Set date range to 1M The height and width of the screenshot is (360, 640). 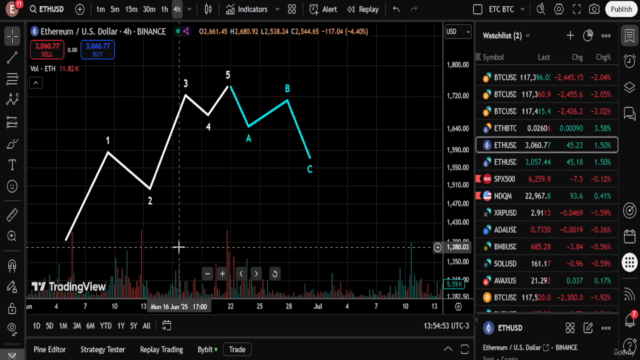63,326
